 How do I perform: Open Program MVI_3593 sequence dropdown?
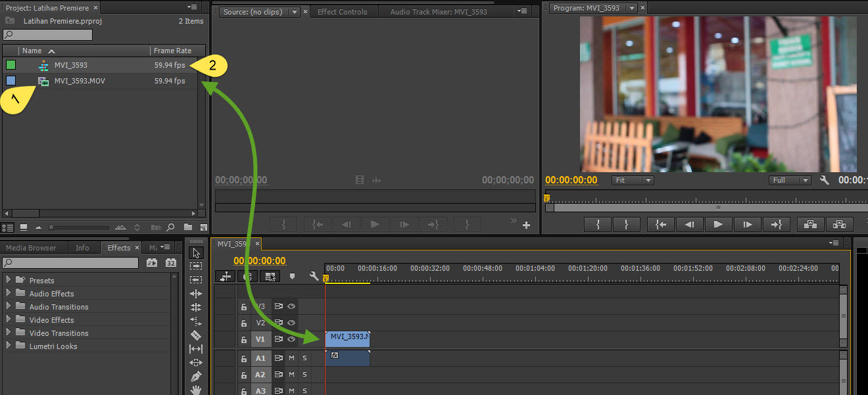(632, 8)
